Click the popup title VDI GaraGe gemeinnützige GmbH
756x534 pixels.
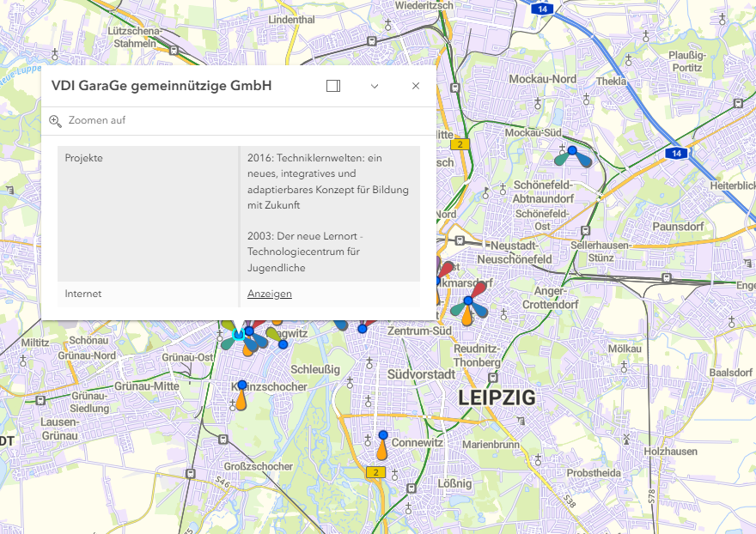coord(162,86)
